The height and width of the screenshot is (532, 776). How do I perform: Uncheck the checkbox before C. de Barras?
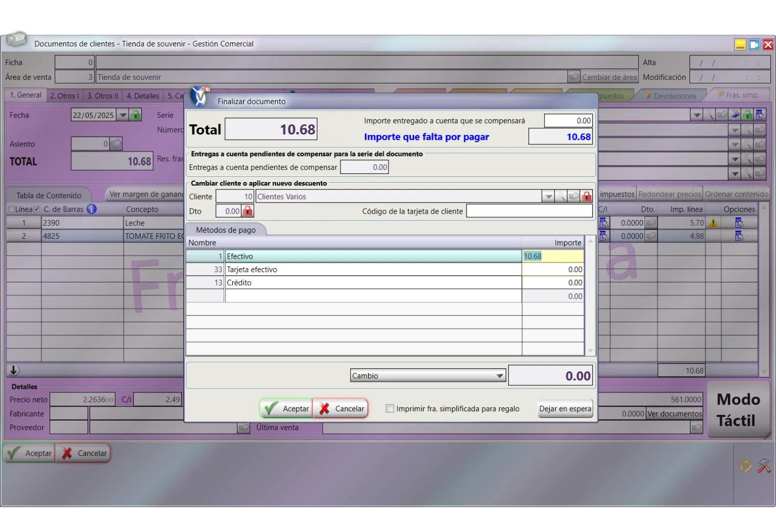pos(37,209)
